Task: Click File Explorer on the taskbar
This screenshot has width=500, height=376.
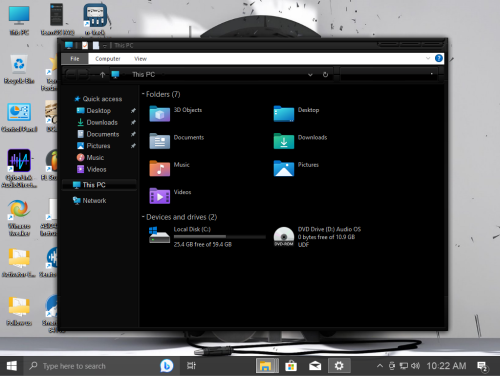Action: [x=267, y=366]
